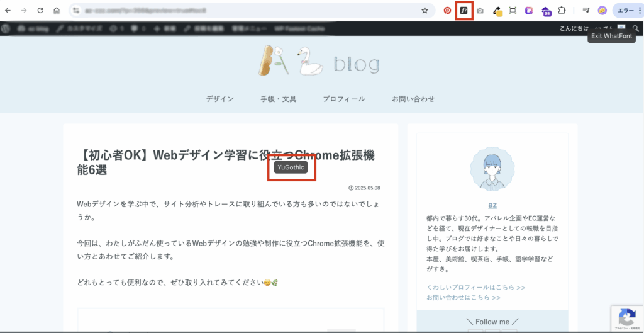Click the WhatFont extension icon
The width and height of the screenshot is (644, 333).
click(x=464, y=10)
